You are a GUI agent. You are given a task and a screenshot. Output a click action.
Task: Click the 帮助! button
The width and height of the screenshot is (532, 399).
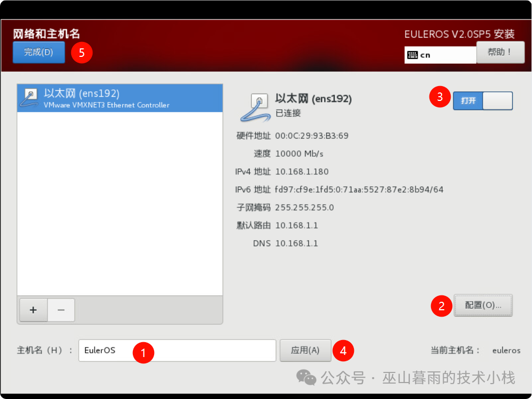(500, 52)
